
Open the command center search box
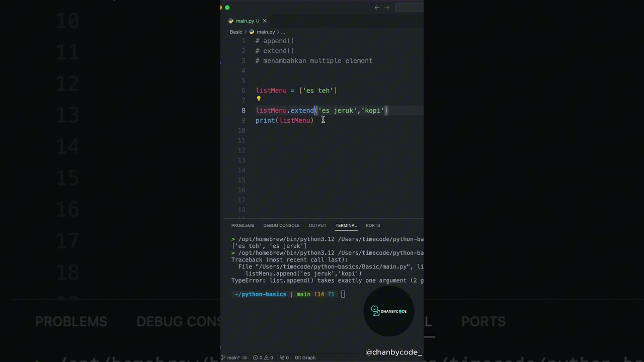(x=409, y=8)
